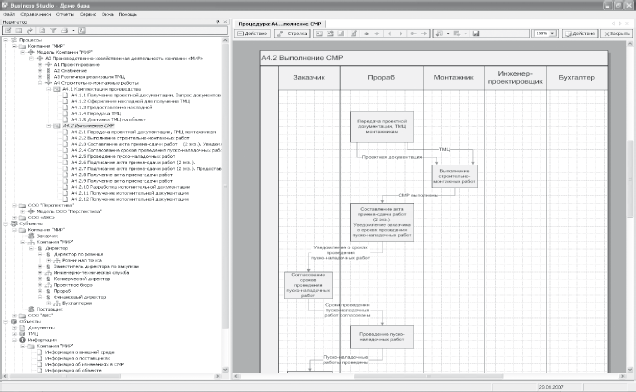
Task: Expand the ООО "Перспектива" folder node
Action: [x=14, y=205]
